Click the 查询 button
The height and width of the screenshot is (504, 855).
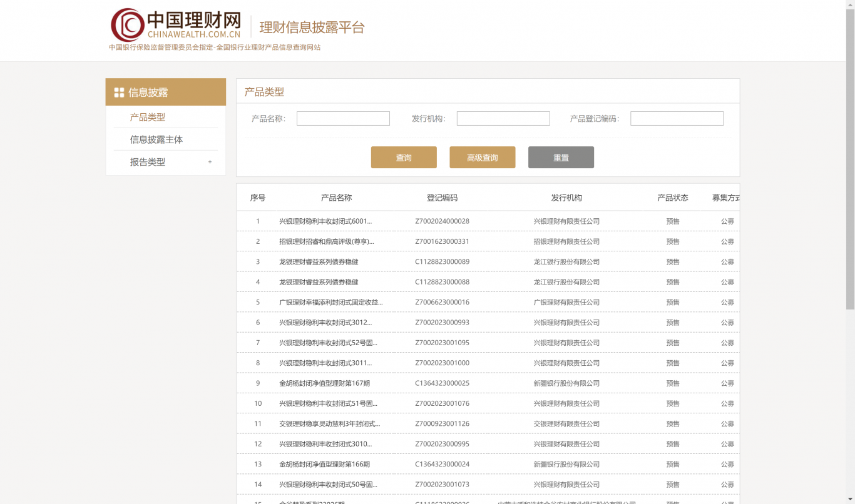pos(404,158)
